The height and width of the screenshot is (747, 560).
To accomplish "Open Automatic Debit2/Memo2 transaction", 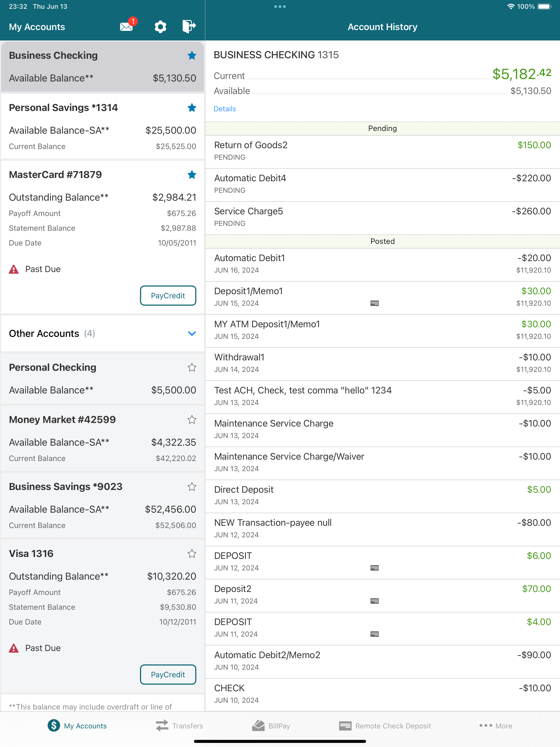I will point(382,662).
